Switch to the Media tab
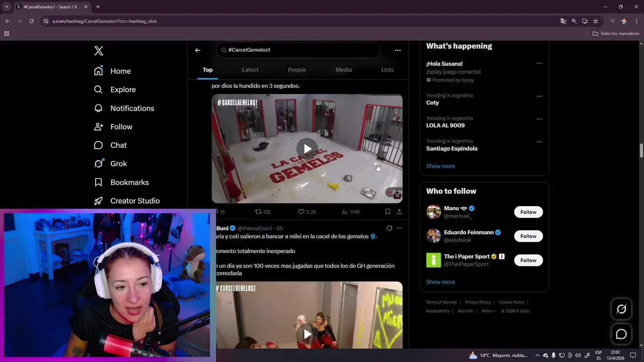644x362 pixels. click(x=344, y=70)
